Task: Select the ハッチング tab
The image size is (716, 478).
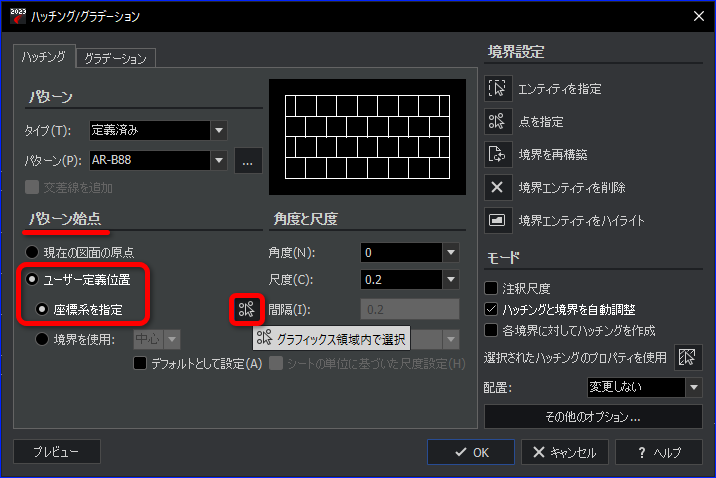Action: pyautogui.click(x=44, y=57)
